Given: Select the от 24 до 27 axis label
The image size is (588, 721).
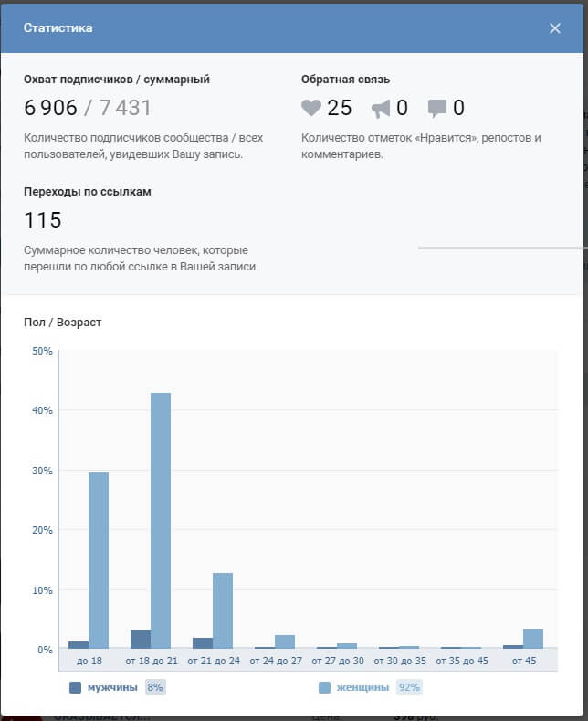Looking at the screenshot, I should click(x=276, y=661).
